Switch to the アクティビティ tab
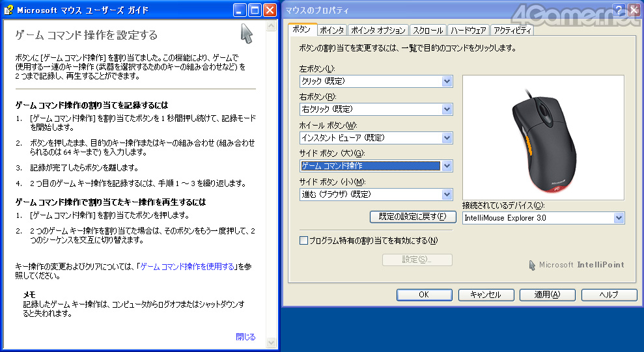 [512, 31]
